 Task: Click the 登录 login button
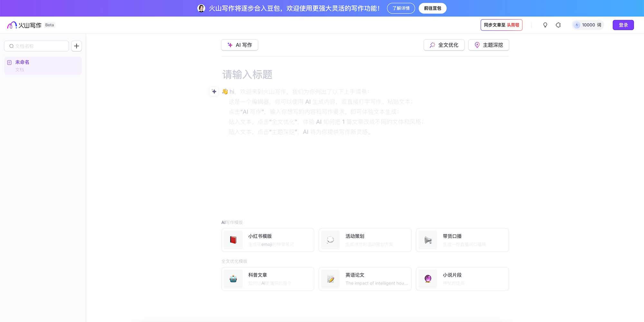click(x=623, y=25)
